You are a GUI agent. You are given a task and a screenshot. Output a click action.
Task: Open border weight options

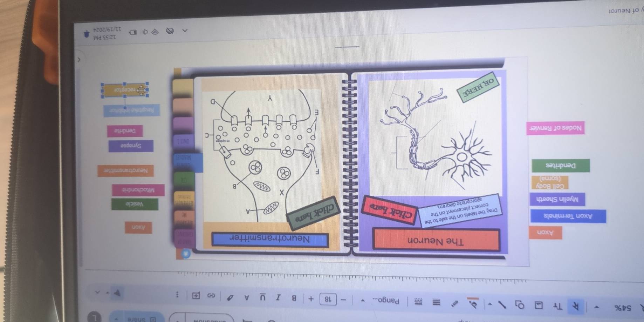tap(436, 302)
